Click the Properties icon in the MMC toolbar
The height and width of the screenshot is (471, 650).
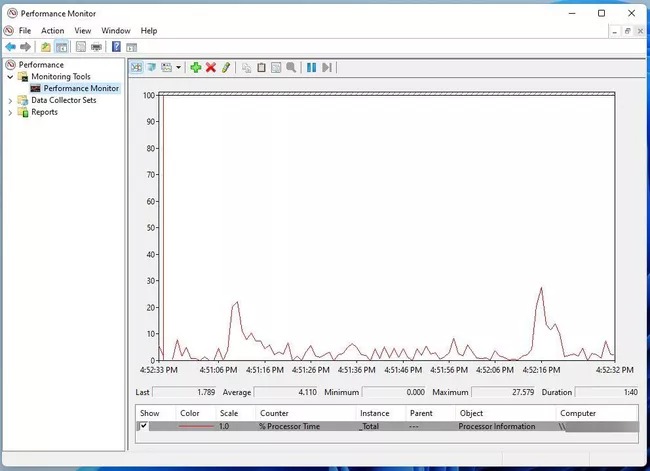81,47
